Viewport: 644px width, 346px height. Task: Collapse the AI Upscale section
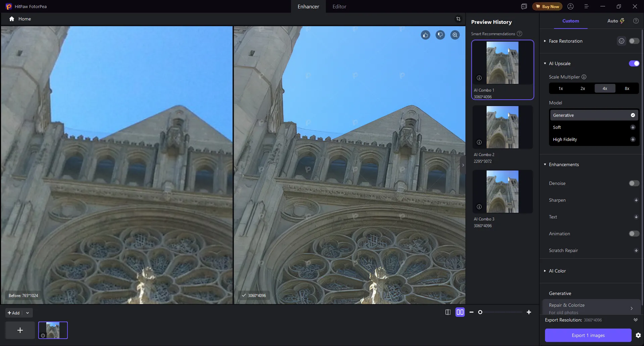545,63
